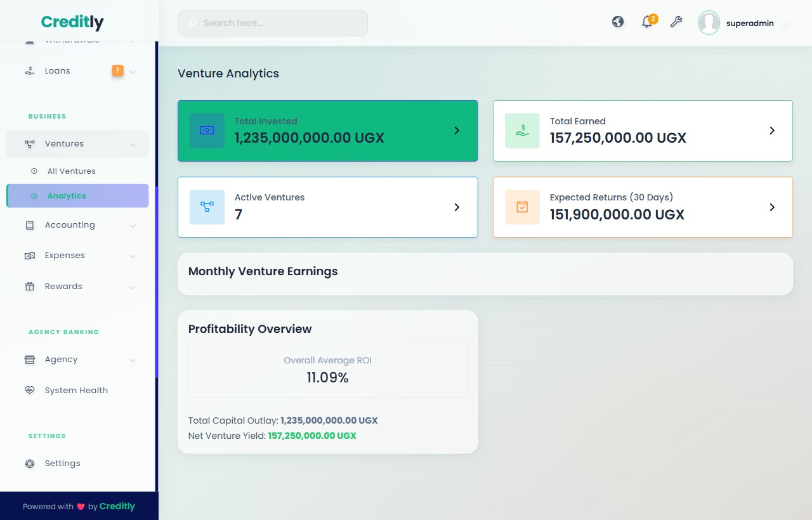
Task: Open Total Invested card arrow
Action: click(457, 131)
